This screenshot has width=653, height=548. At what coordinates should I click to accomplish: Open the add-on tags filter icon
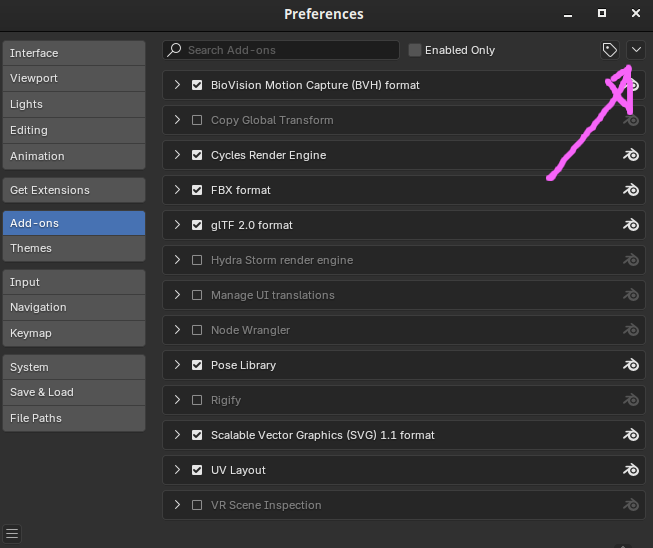610,50
